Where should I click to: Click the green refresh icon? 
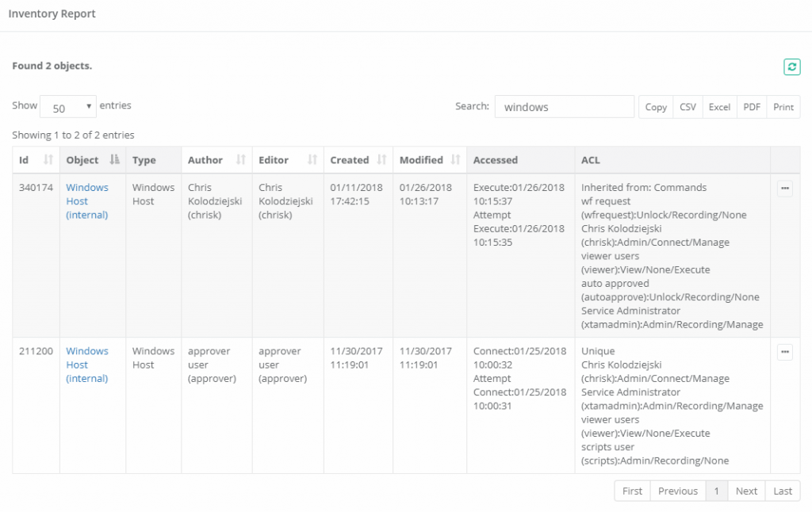(x=791, y=67)
